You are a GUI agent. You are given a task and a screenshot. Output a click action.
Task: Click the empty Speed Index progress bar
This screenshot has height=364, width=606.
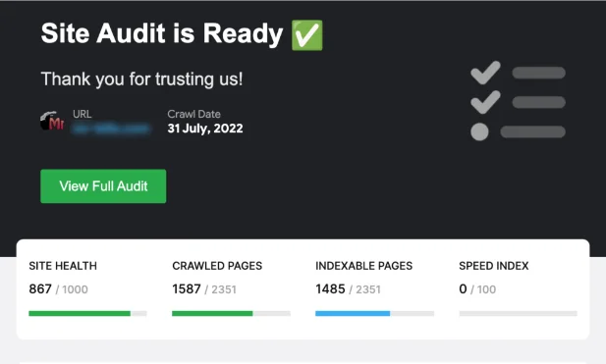coord(518,313)
